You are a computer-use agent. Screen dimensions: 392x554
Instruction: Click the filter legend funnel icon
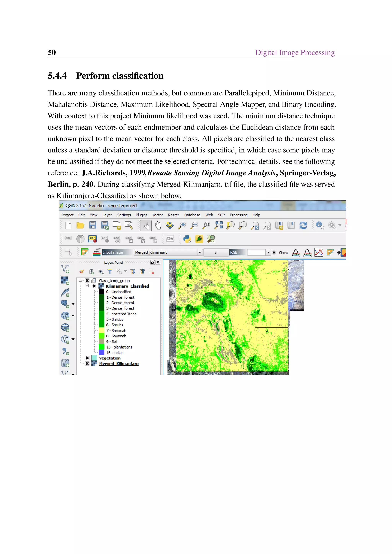[110, 271]
